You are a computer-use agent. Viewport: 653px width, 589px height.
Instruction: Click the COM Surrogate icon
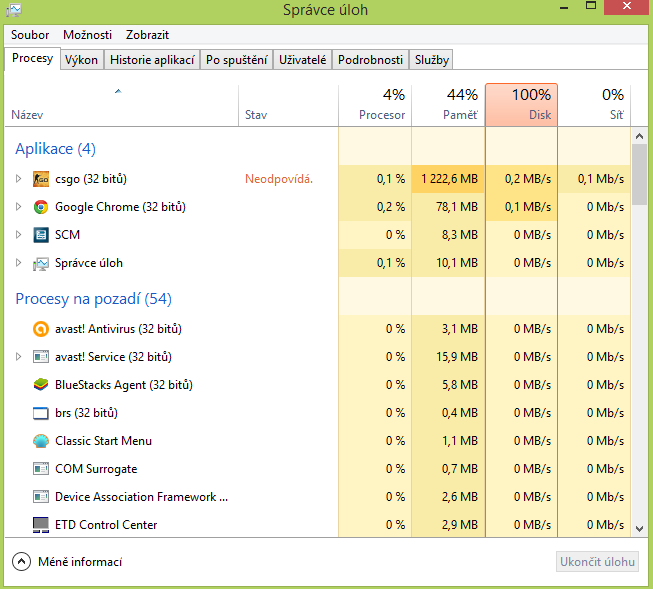pos(41,469)
